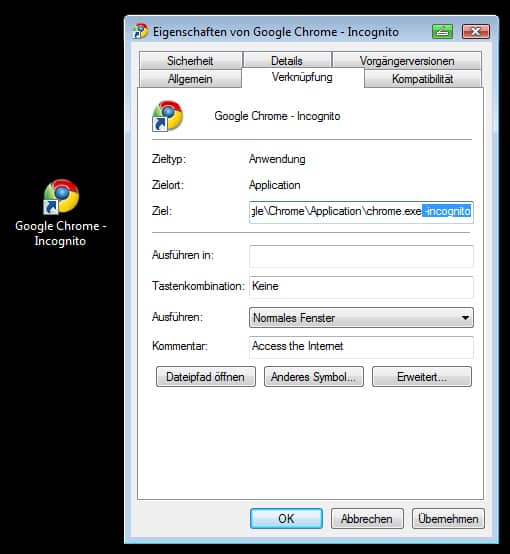Click the Kommentar field with Access the Internet
This screenshot has width=510, height=554.
pyautogui.click(x=361, y=347)
